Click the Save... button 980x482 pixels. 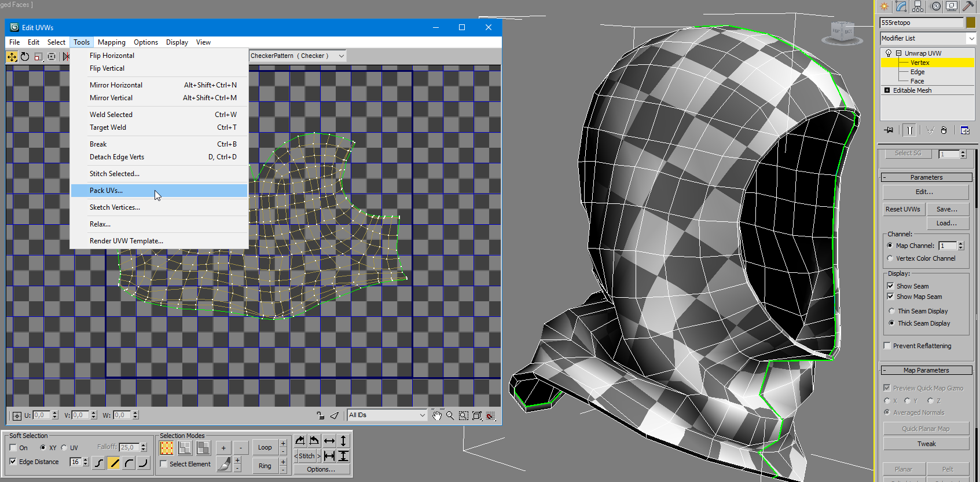pyautogui.click(x=948, y=209)
